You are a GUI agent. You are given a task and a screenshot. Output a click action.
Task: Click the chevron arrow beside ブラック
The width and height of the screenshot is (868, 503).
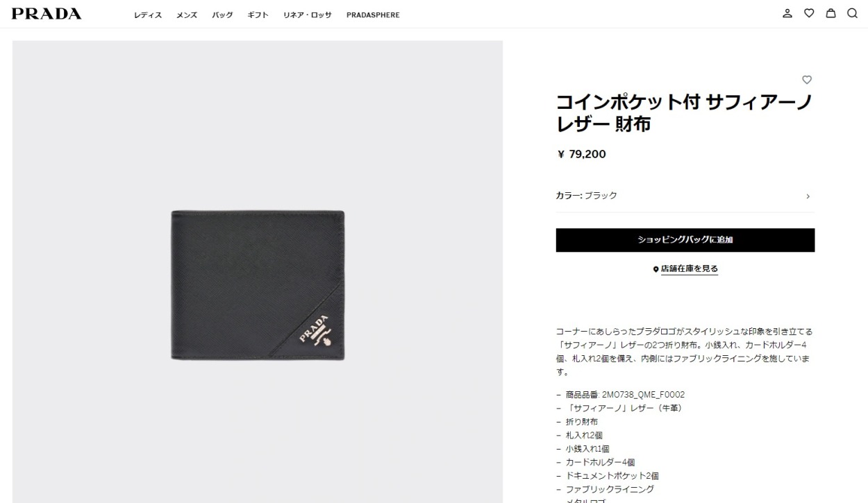click(x=808, y=196)
